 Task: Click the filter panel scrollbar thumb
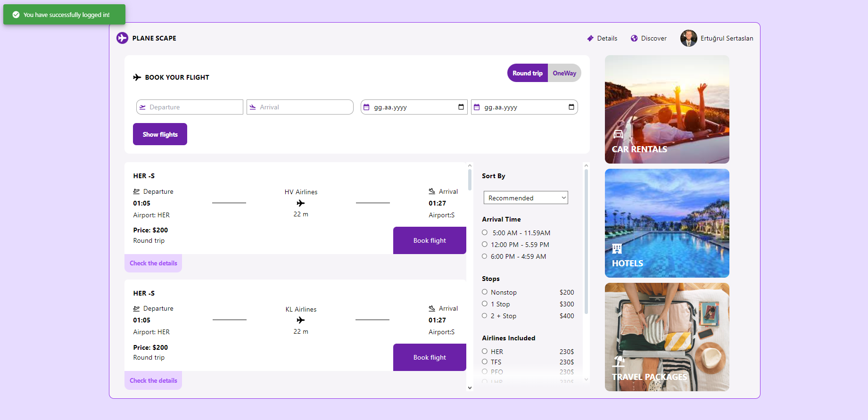click(x=586, y=241)
